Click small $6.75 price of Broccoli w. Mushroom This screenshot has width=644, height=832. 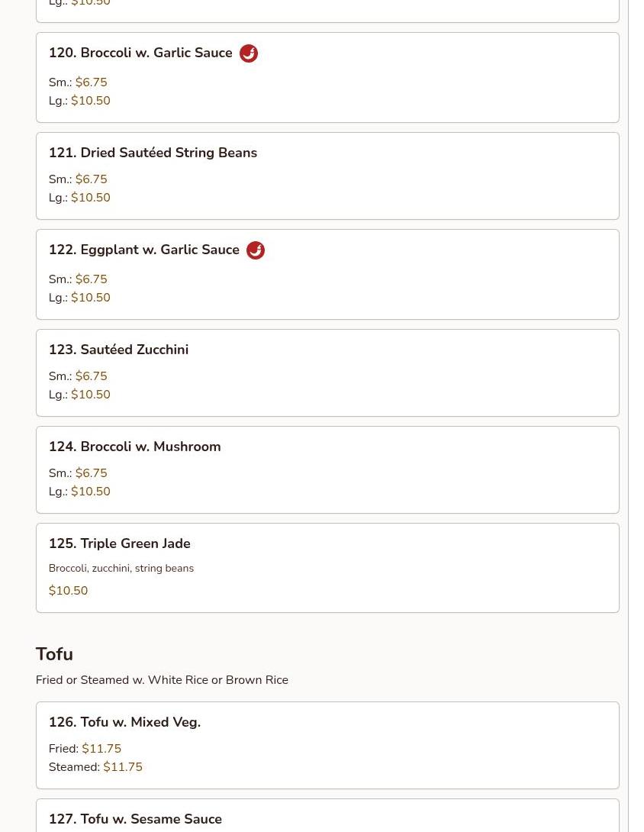(x=91, y=473)
